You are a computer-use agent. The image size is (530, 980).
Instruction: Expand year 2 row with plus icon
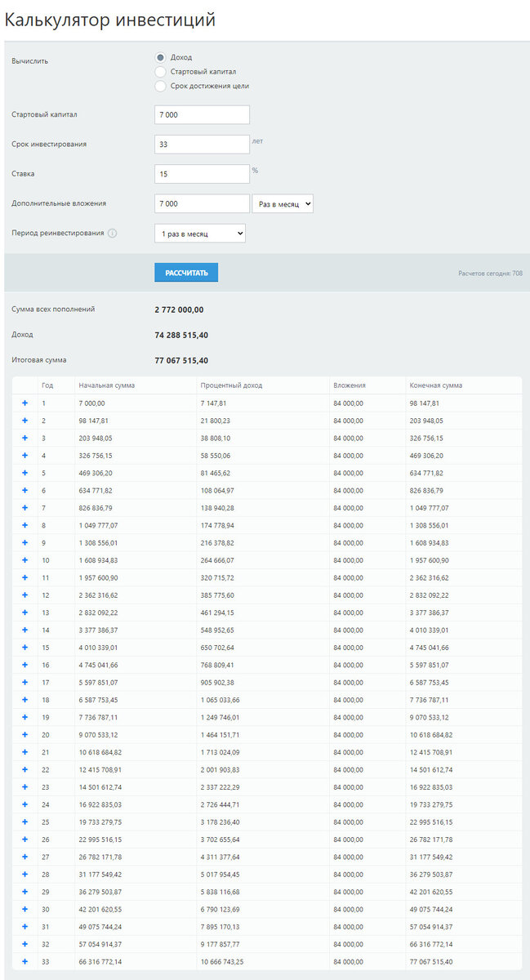[24, 420]
